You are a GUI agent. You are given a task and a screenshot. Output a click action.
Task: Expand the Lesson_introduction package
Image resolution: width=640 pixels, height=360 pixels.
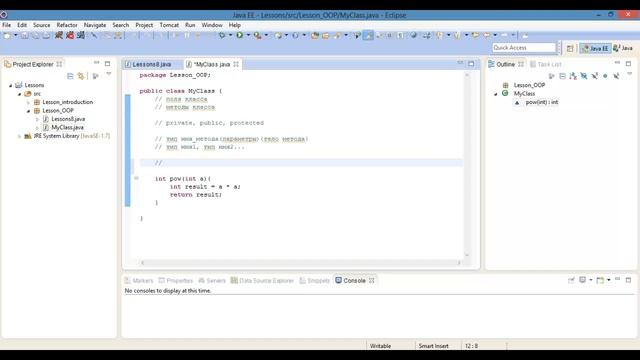[x=28, y=102]
